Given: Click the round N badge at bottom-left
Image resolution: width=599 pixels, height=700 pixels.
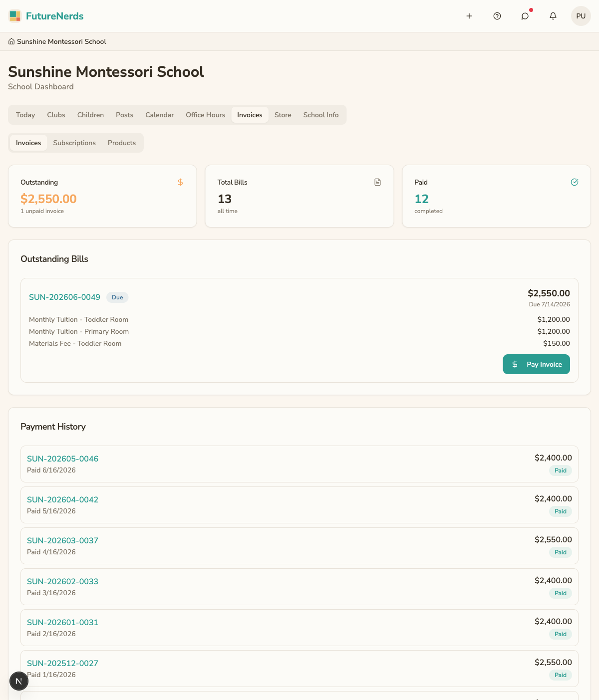Looking at the screenshot, I should (19, 681).
